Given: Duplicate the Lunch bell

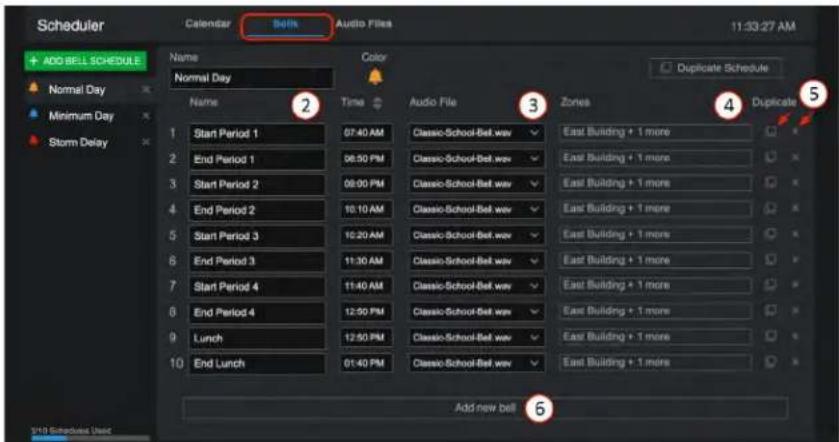Looking at the screenshot, I should tap(771, 336).
